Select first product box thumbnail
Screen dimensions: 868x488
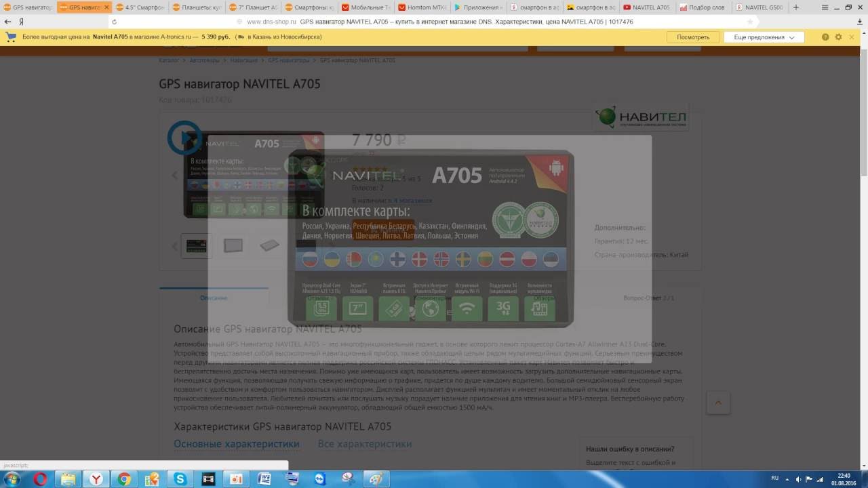click(197, 245)
